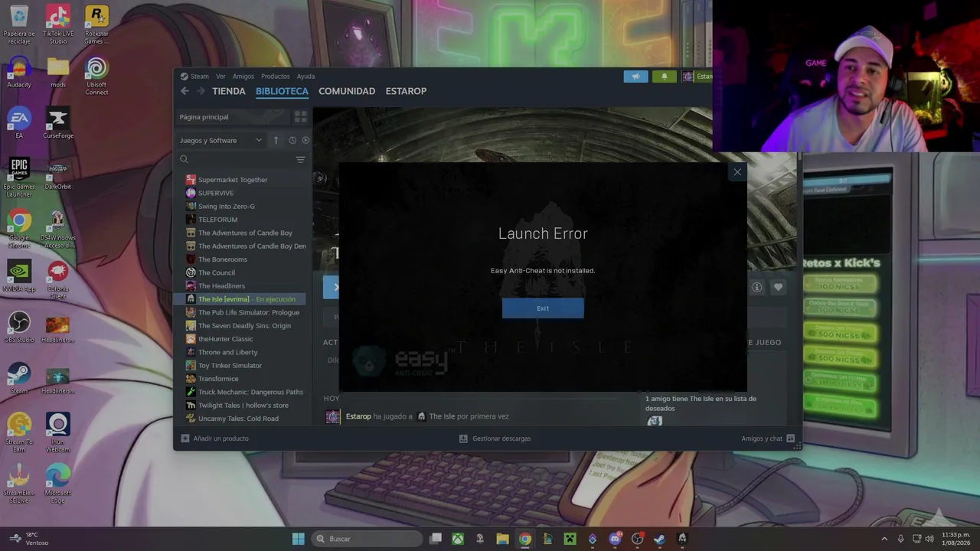Viewport: 980px width, 551px height.
Task: Open Gestionar descargas
Action: pos(495,439)
